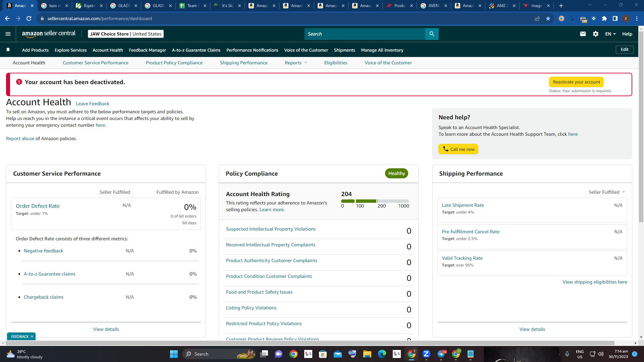The height and width of the screenshot is (362, 644).
Task: Open Product Policy Compliance tab
Action: pyautogui.click(x=174, y=63)
